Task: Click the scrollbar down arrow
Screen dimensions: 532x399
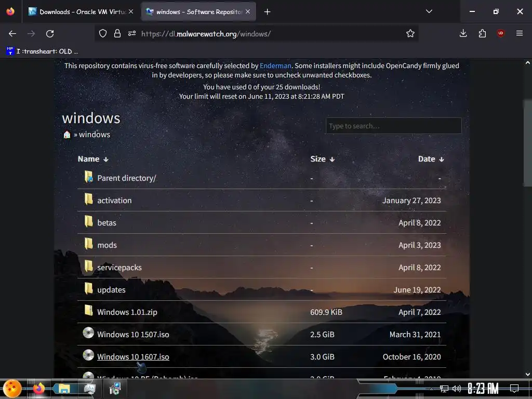Action: [528, 374]
